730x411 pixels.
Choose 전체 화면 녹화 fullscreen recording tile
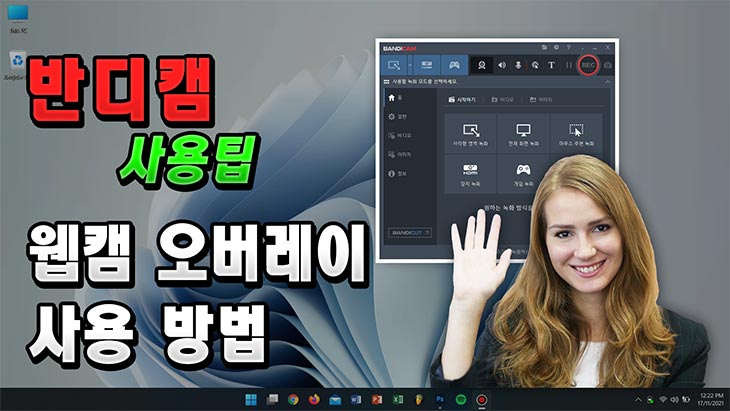pos(522,135)
